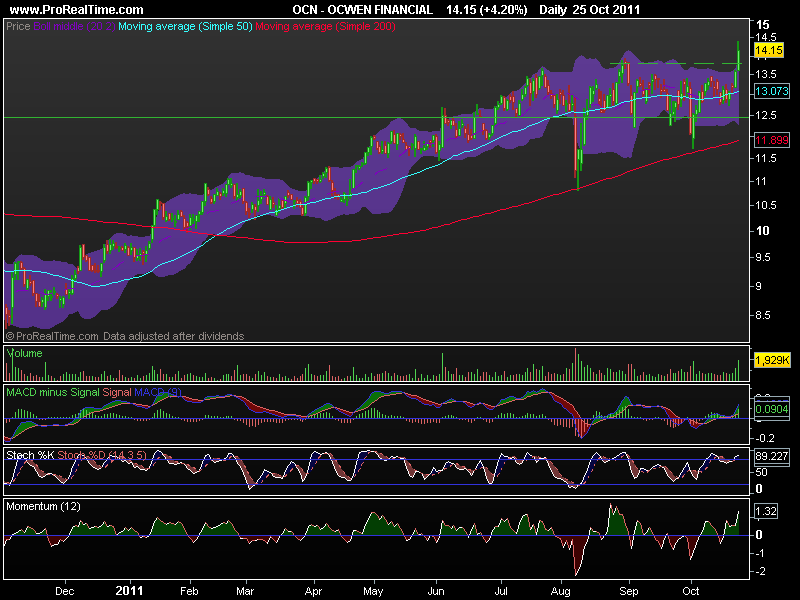Select the Momentum (12) panel label
The height and width of the screenshot is (600, 800).
43,506
